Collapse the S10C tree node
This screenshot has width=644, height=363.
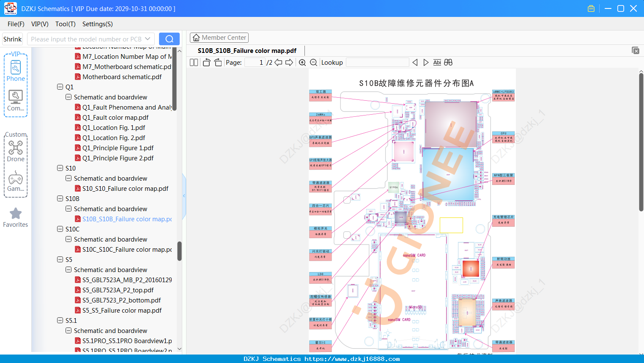click(60, 229)
